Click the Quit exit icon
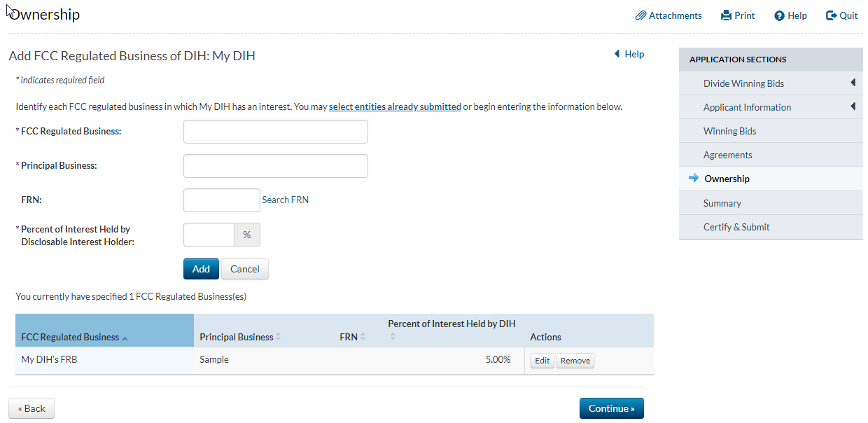 tap(831, 15)
